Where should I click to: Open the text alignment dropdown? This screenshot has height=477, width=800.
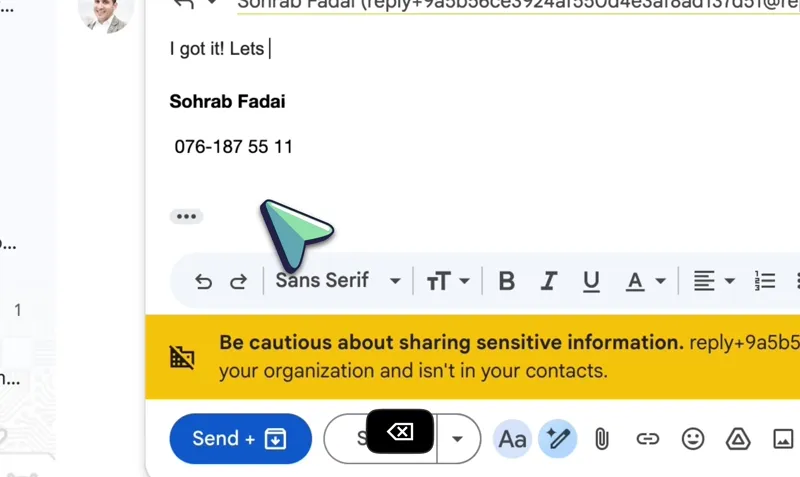point(714,281)
